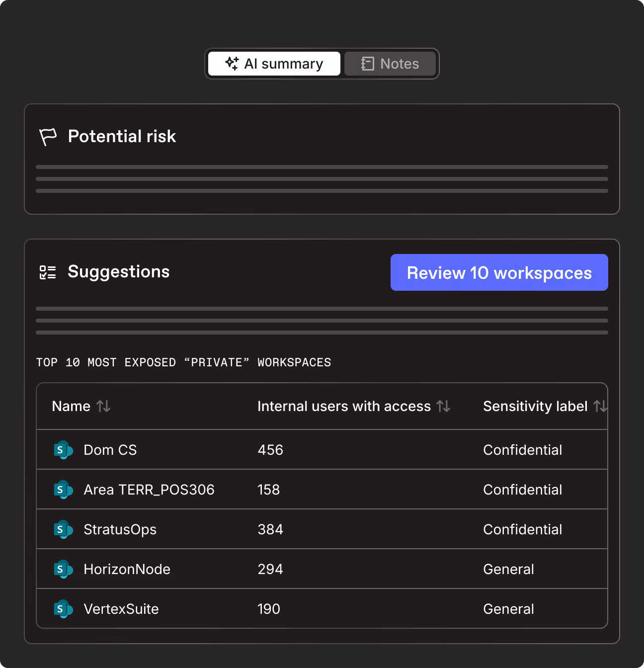Click General label in HorizonNode row

(509, 569)
